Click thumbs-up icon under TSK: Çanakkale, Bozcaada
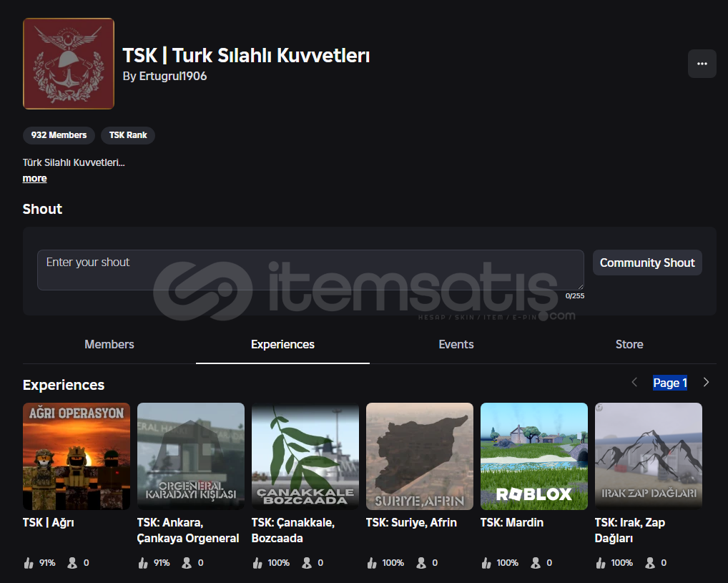Image resolution: width=728 pixels, height=583 pixels. click(x=257, y=563)
